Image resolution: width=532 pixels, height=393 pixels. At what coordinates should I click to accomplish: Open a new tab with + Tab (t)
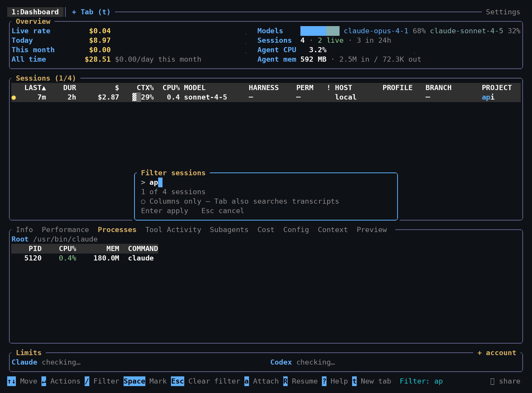91,12
